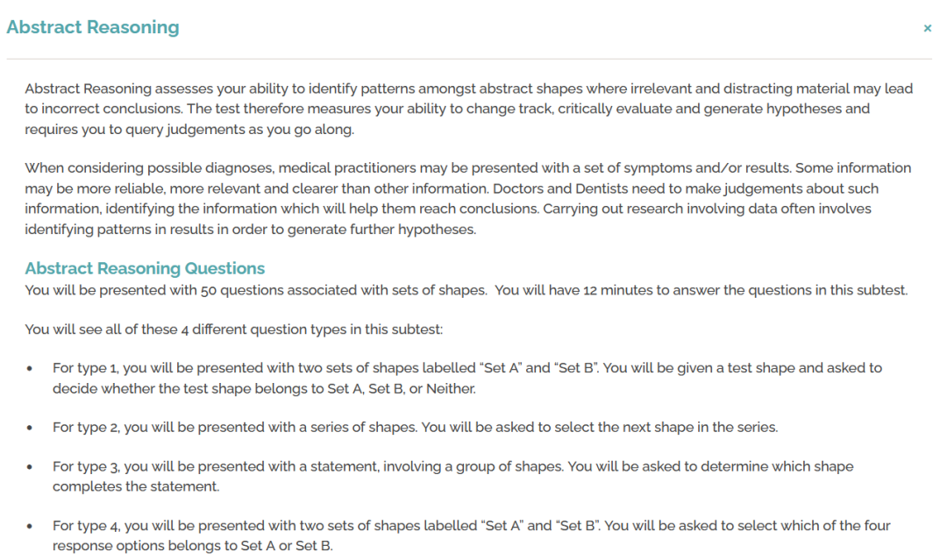Screen dimensions: 947x560
Task: Click the Abstract Reasoning title heading
Action: pos(93,27)
